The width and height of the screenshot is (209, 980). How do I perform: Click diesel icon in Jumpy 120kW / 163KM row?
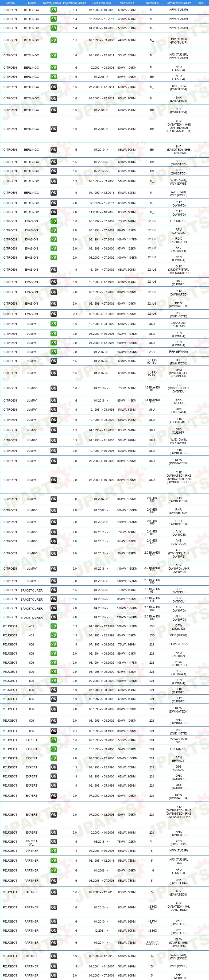54,522
